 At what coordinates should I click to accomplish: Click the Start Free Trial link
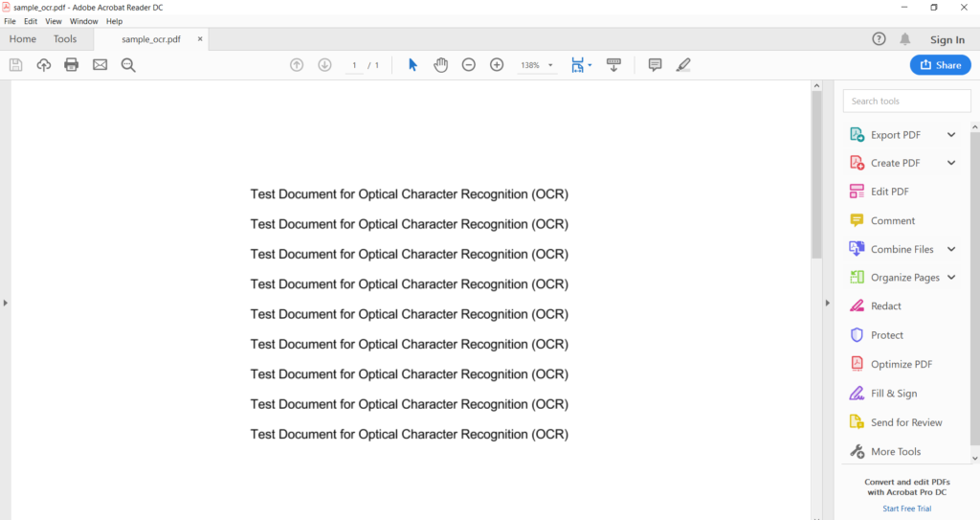point(907,509)
